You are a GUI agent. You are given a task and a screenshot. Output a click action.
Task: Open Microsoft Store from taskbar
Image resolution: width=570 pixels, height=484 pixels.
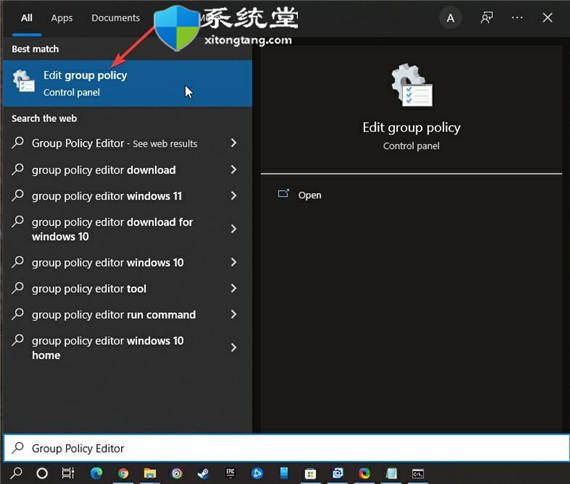[310, 473]
